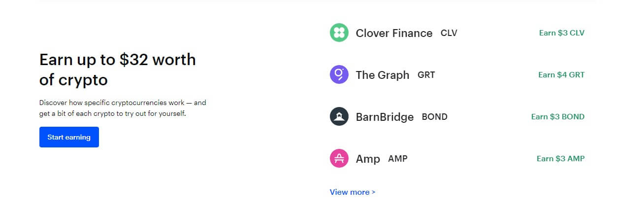This screenshot has width=644, height=213.
Task: Click the Discover how cryptocurrencies work description
Action: pos(123,108)
